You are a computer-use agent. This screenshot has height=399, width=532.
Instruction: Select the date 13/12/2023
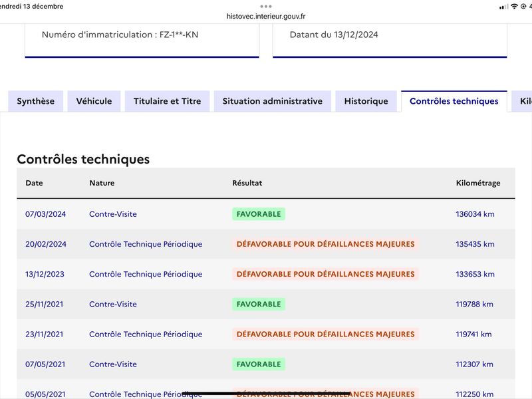(x=45, y=274)
